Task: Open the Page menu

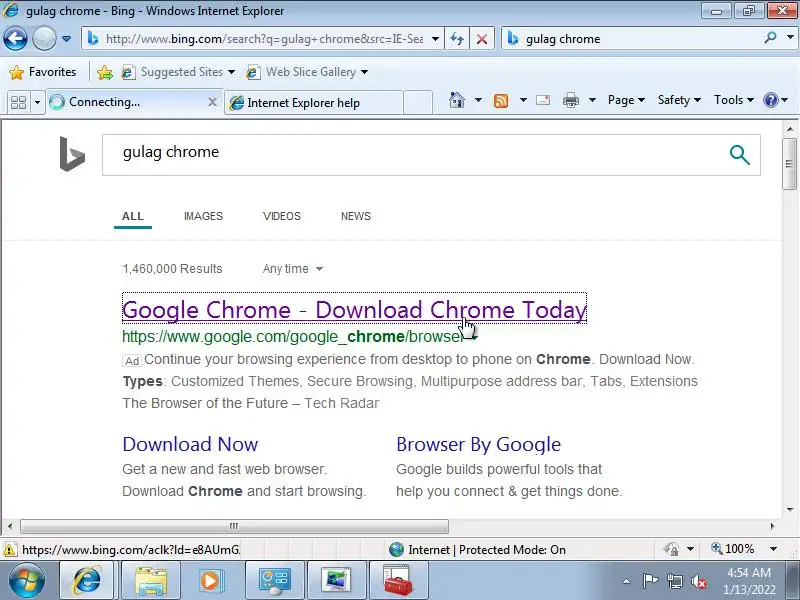Action: (626, 100)
